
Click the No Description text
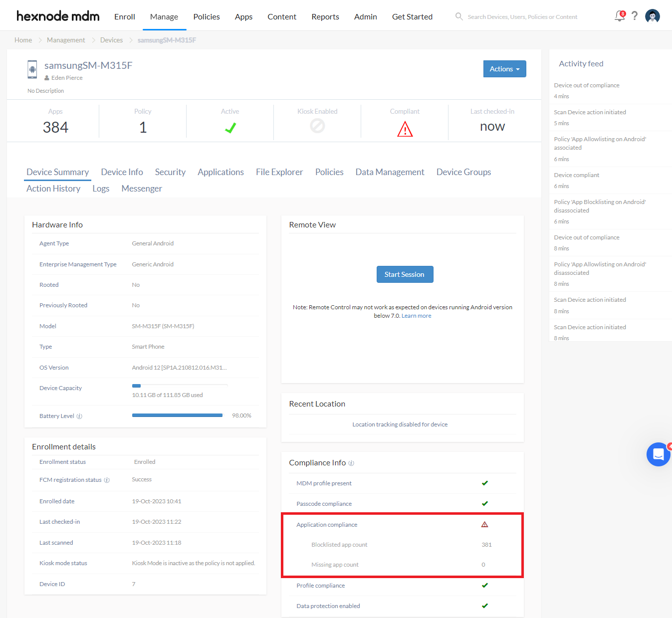[x=45, y=91]
